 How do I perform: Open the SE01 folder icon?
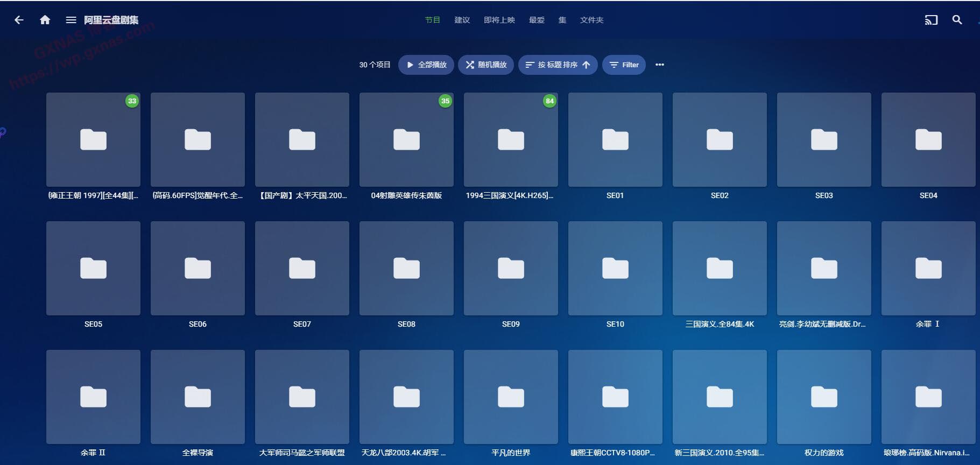tap(615, 140)
